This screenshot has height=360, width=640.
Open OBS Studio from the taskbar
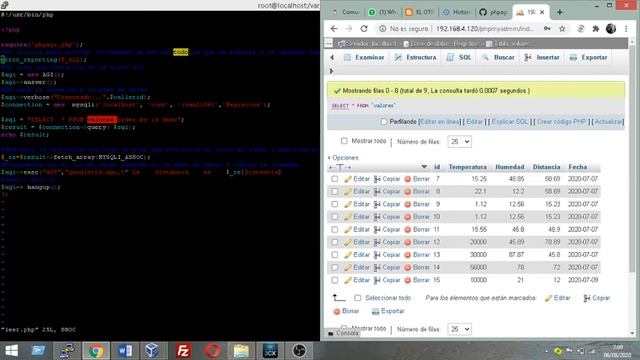(299, 351)
